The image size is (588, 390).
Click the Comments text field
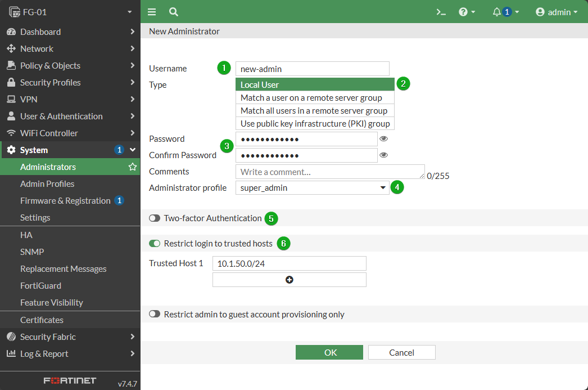330,172
